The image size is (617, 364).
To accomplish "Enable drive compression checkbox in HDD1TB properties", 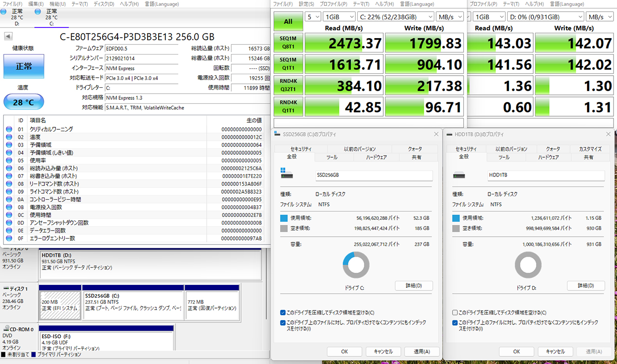I will click(455, 313).
